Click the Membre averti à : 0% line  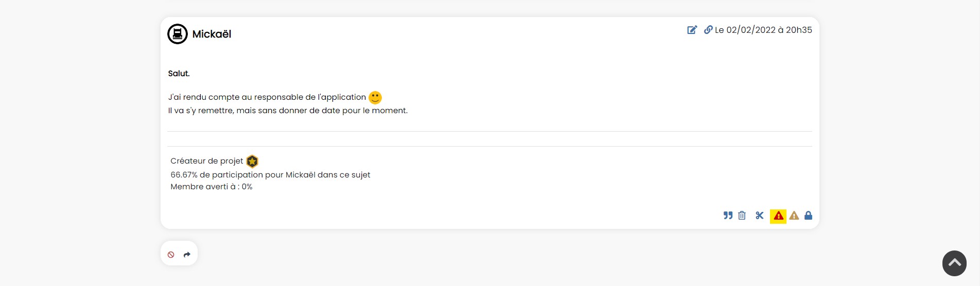click(212, 187)
